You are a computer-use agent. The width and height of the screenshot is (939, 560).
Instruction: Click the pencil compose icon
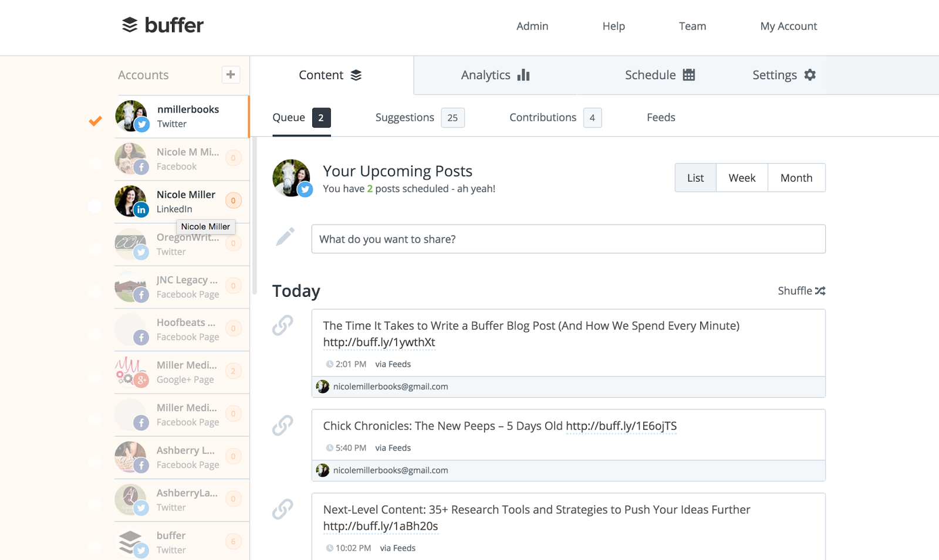pyautogui.click(x=285, y=237)
